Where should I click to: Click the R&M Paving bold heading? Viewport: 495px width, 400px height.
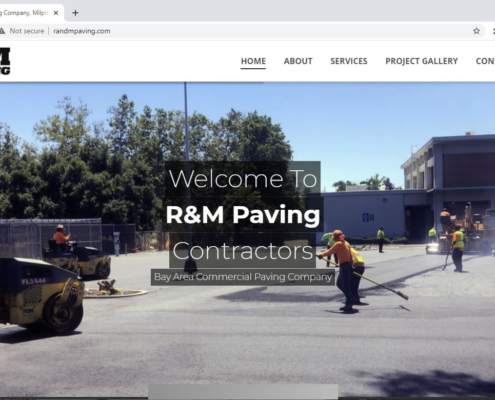[x=243, y=214]
